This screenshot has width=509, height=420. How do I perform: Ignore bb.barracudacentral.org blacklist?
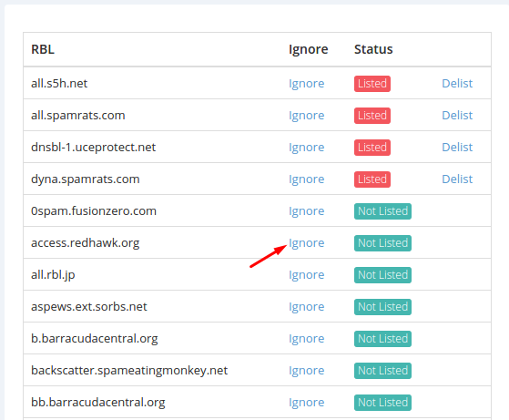pyautogui.click(x=307, y=402)
